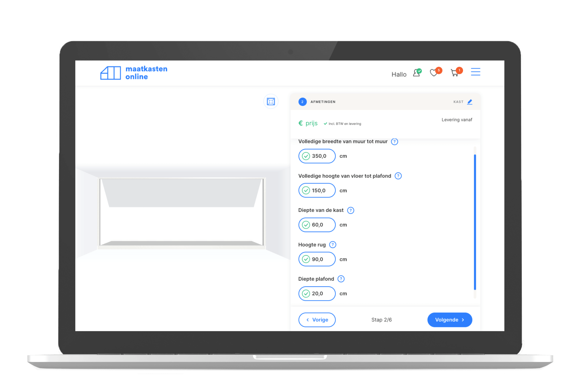Image resolution: width=588 pixels, height=392 pixels.
Task: Click the euro prijs label
Action: 308,123
